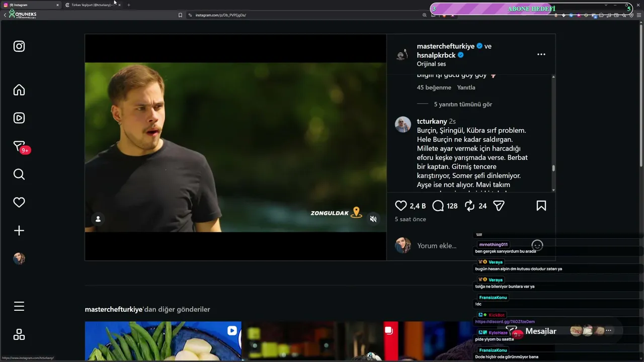
Task: Open the Search panel in the sidebar
Action: tap(19, 174)
